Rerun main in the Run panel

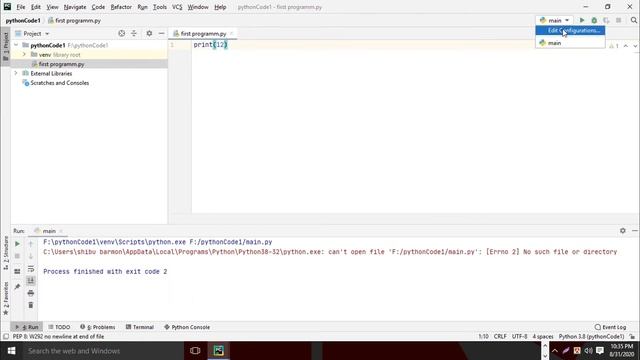tap(17, 244)
